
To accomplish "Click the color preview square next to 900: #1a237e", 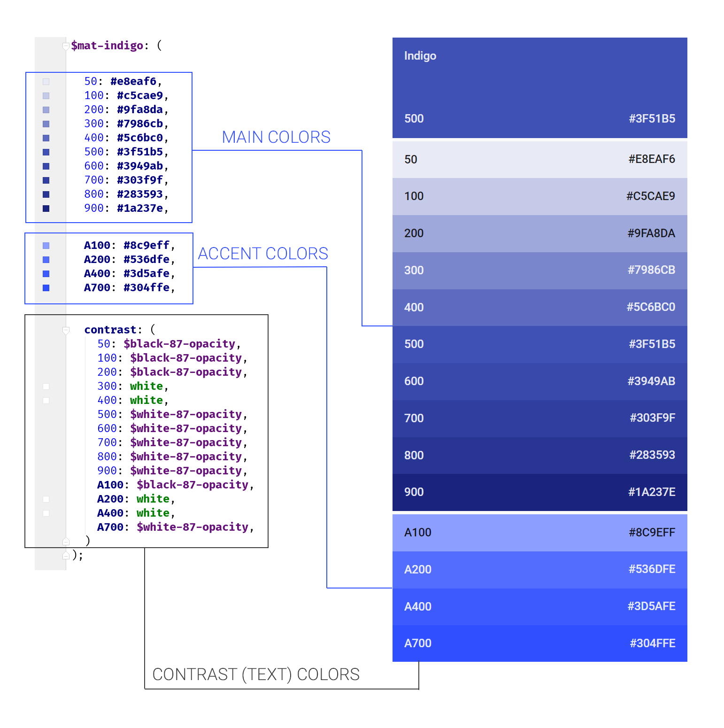I will (x=46, y=208).
